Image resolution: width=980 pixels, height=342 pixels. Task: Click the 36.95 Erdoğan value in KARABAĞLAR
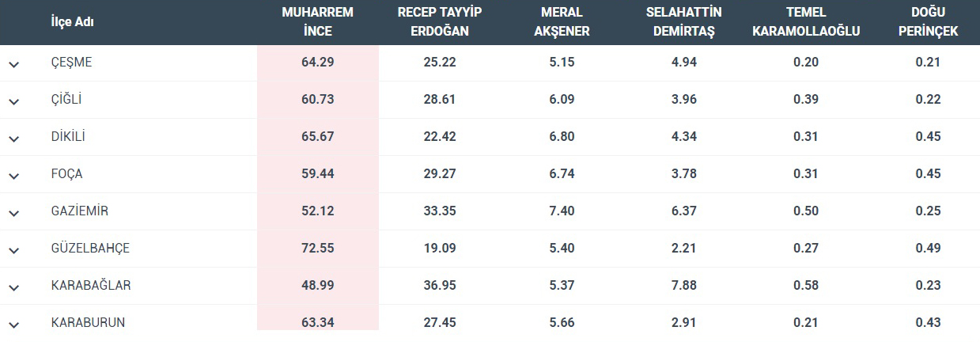pos(440,285)
